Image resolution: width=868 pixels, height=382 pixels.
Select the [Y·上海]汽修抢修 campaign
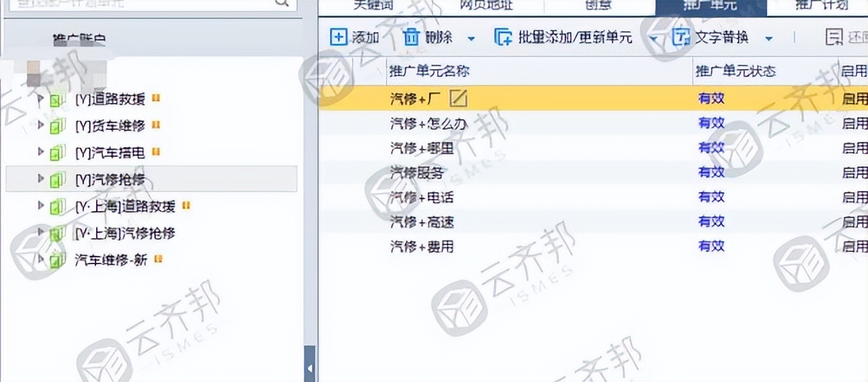(x=125, y=233)
